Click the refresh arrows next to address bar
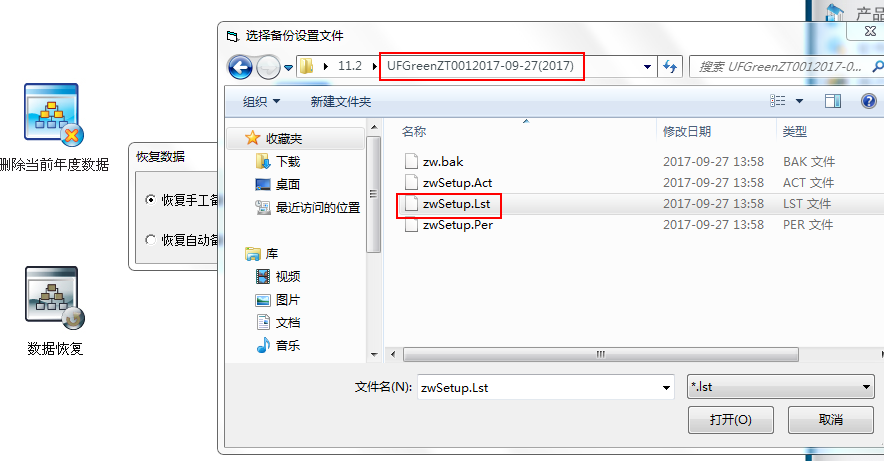 click(670, 67)
